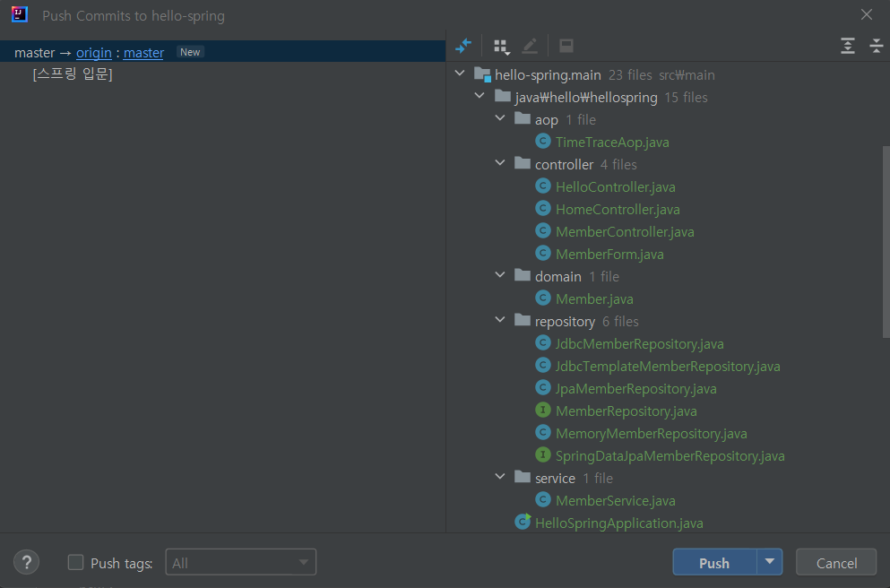
Task: Click the service folder icon
Action: (523, 478)
